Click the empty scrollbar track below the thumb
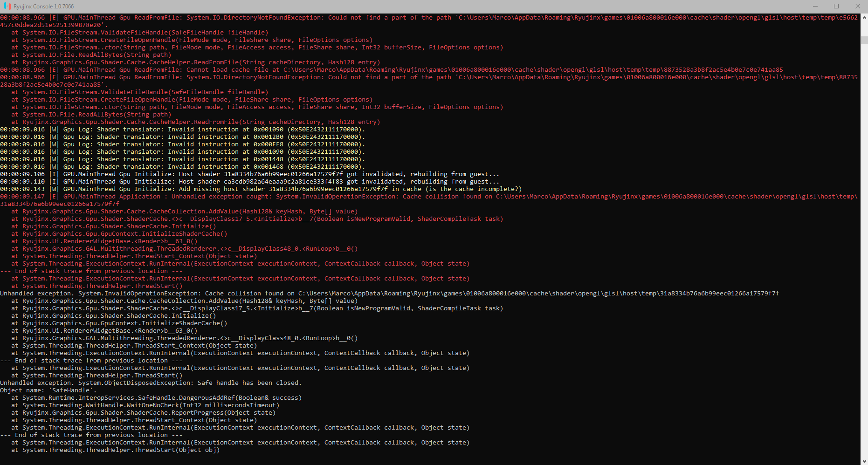 (864, 252)
